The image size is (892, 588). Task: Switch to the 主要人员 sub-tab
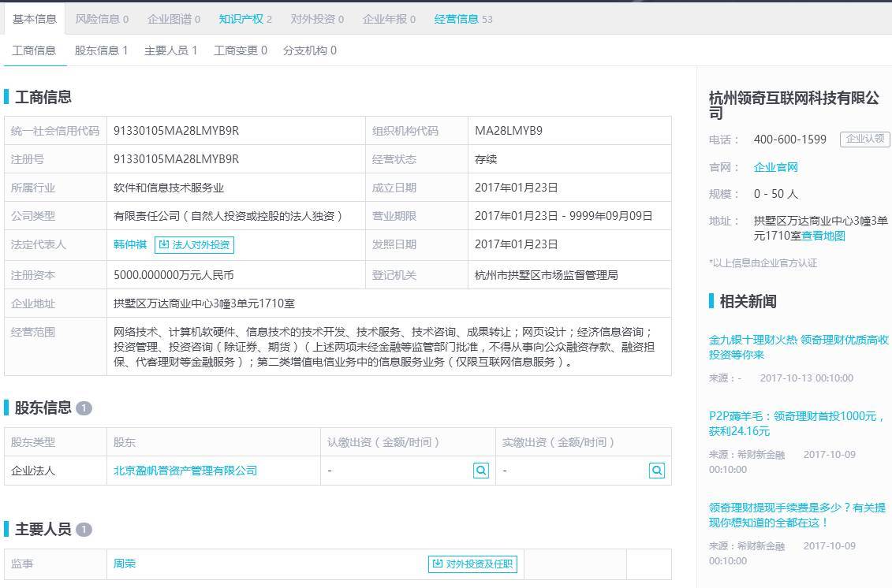[170, 50]
